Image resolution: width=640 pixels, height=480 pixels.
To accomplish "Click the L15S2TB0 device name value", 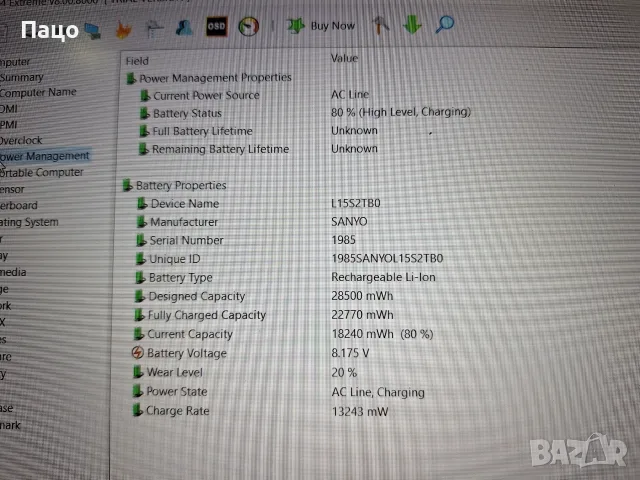I will tap(356, 203).
